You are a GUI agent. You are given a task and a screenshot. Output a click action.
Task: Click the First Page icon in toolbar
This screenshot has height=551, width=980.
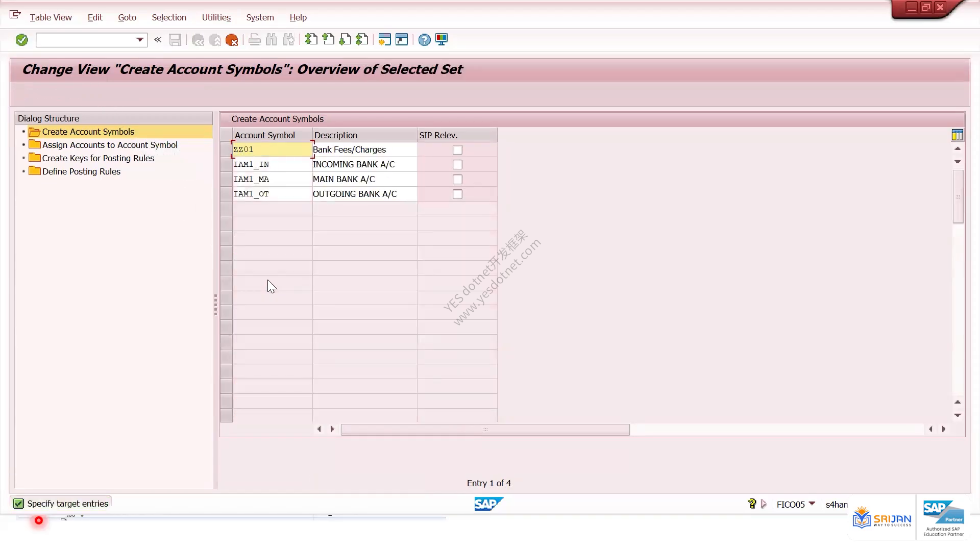[311, 40]
